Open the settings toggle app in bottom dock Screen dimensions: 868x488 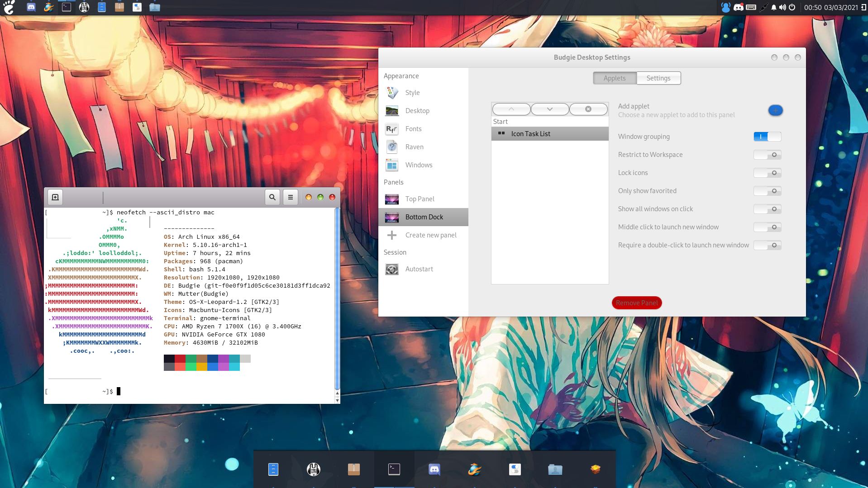click(515, 469)
